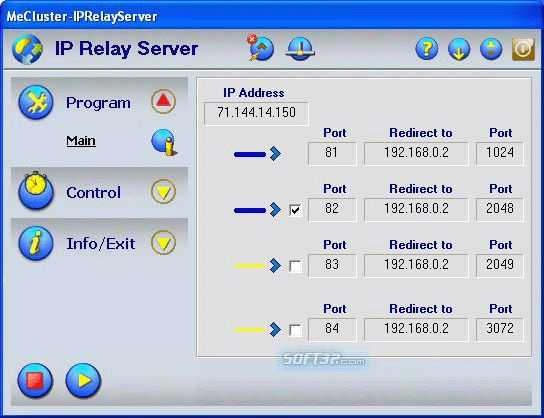Click the destination port field 3072

pyautogui.click(x=500, y=329)
